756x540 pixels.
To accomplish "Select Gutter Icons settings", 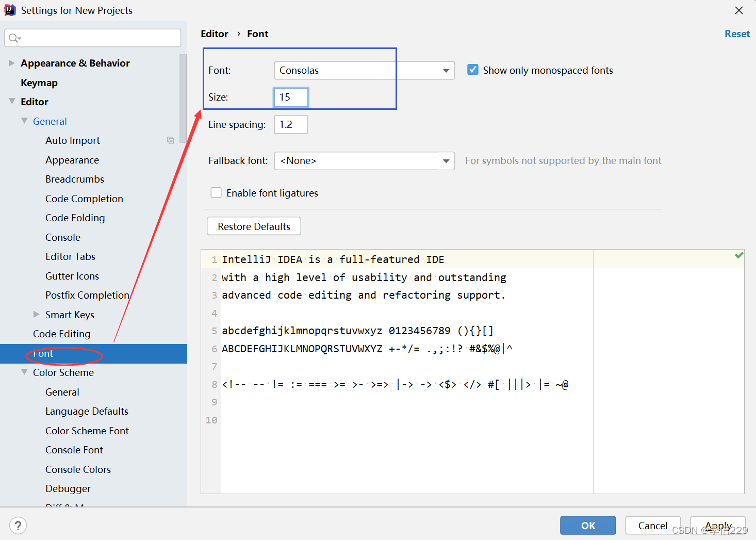I will click(72, 276).
